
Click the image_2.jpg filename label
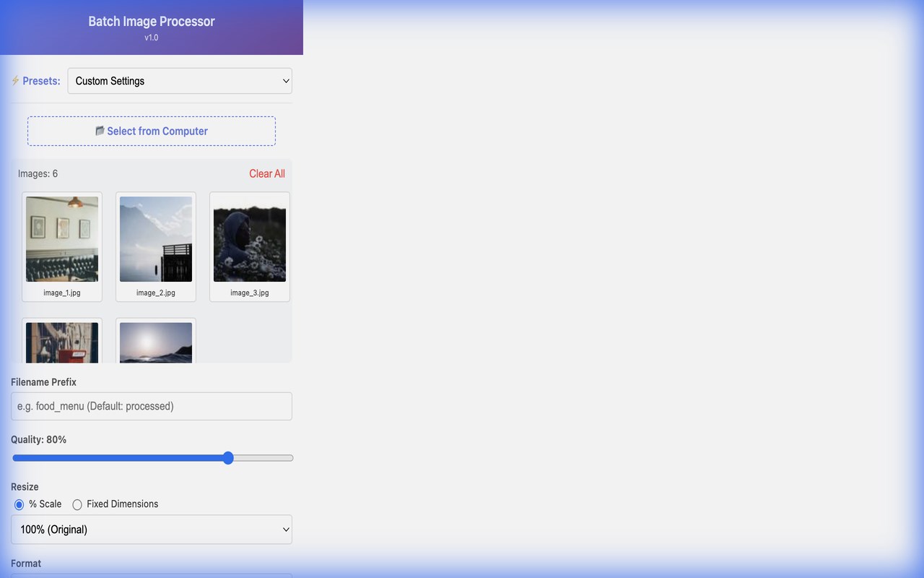pos(156,293)
